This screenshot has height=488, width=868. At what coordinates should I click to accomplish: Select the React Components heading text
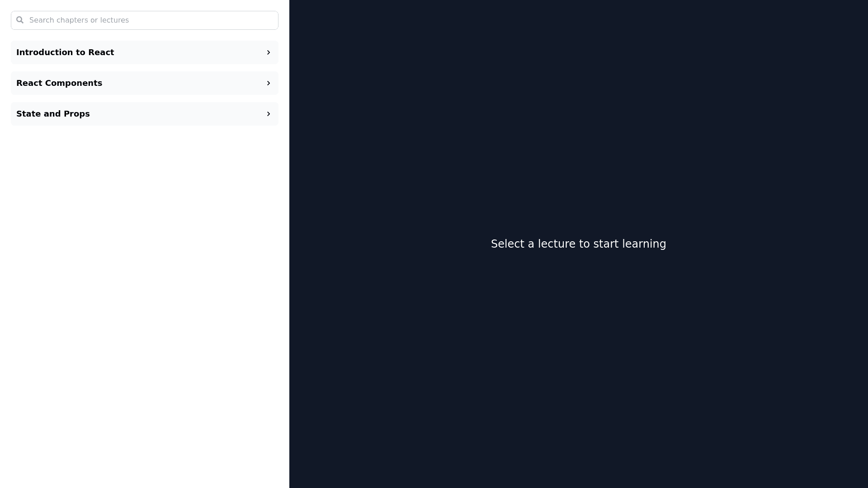pos(59,83)
